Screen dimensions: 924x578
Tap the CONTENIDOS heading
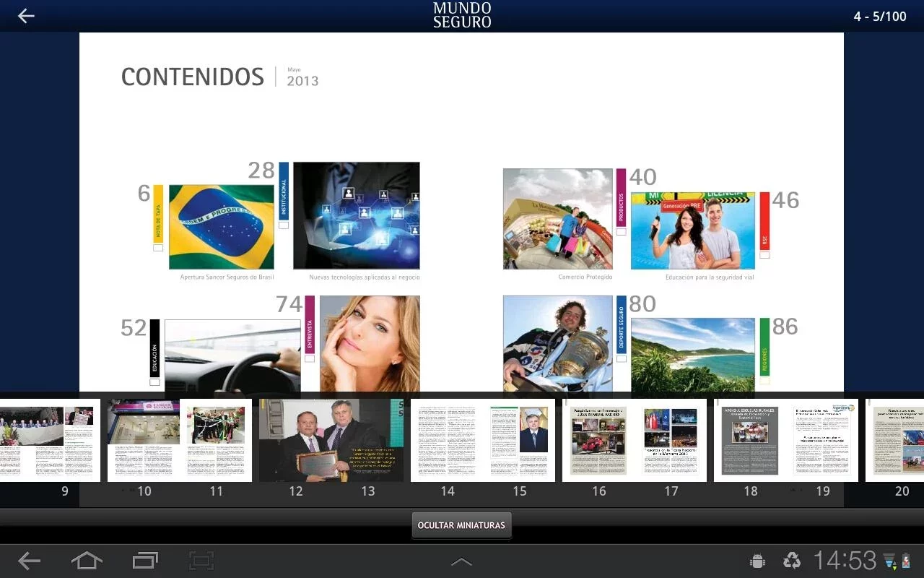[193, 77]
